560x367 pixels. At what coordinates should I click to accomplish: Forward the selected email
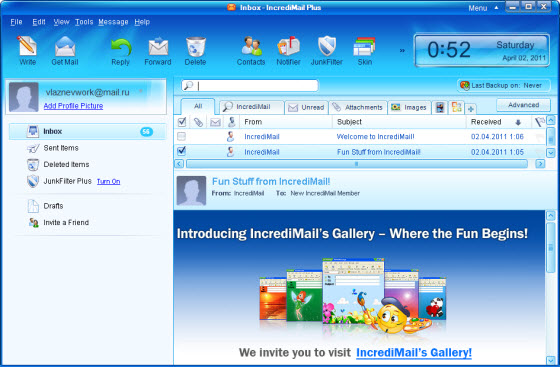coord(158,46)
